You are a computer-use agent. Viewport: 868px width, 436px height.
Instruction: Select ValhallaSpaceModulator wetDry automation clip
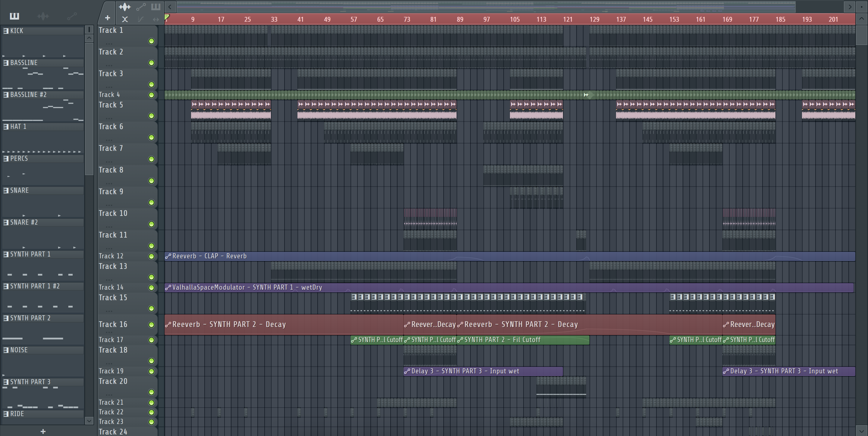click(509, 288)
